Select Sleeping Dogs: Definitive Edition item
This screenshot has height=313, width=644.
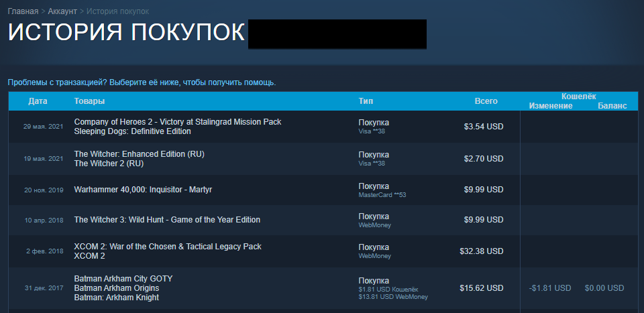click(x=132, y=131)
